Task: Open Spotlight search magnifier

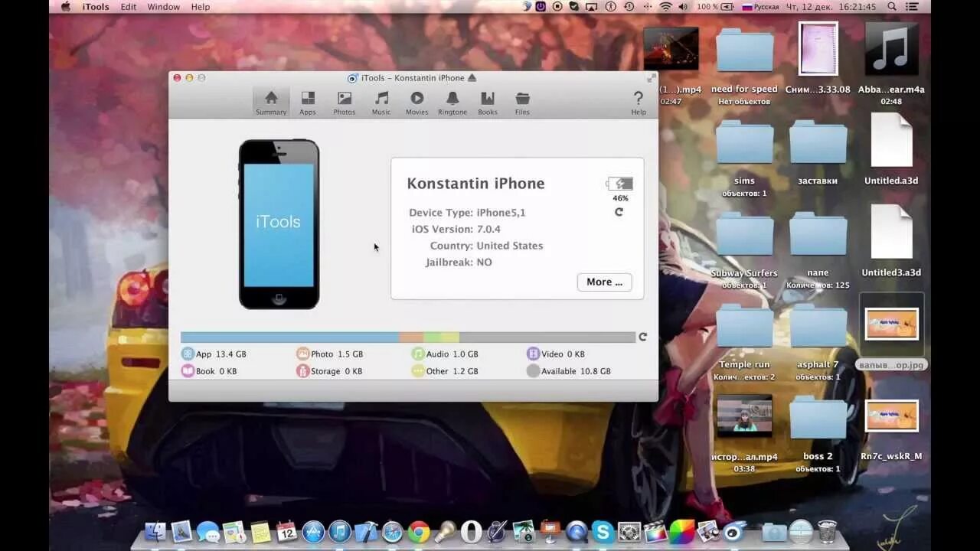Action: pyautogui.click(x=893, y=7)
